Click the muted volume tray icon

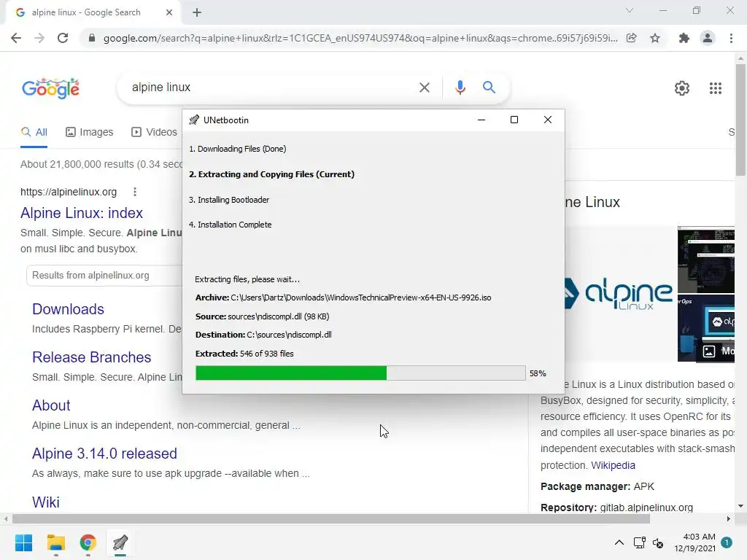658,542
